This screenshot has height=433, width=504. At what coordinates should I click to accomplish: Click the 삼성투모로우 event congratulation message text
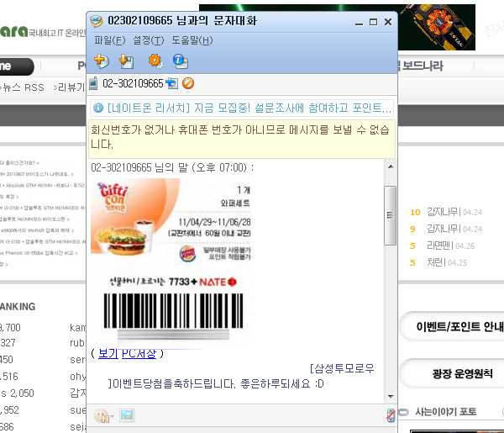tap(241, 376)
